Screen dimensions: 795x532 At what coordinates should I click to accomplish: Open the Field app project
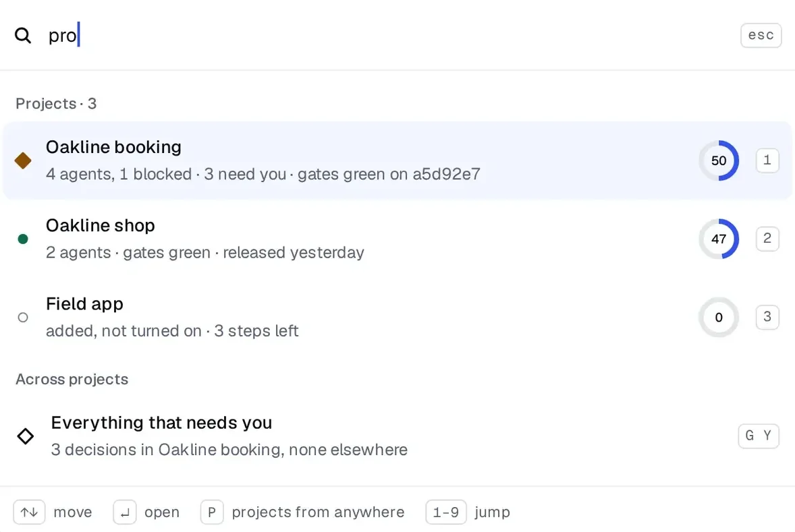(397, 317)
